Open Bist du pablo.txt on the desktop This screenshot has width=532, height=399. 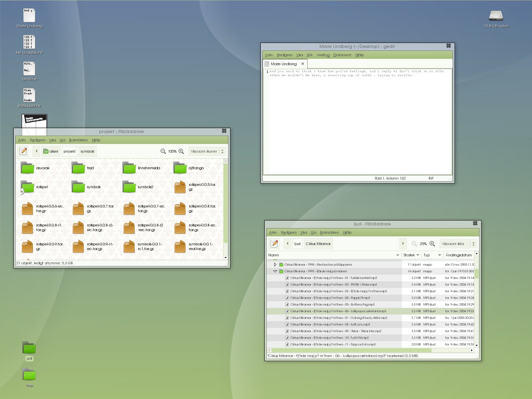(29, 42)
